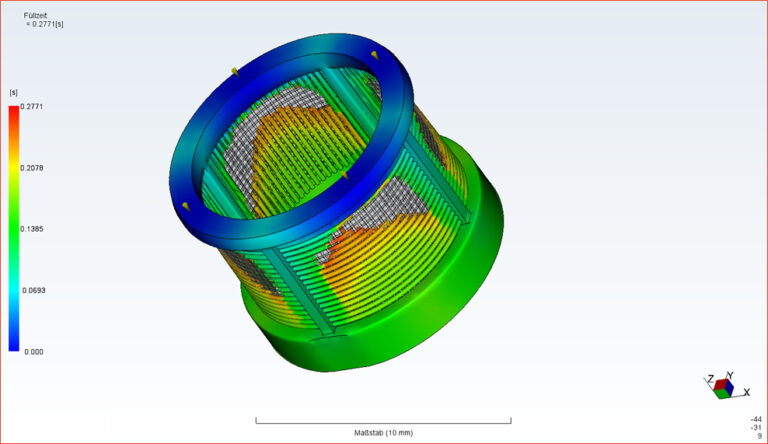Click the 0.2078 legend tick label

coord(33,168)
